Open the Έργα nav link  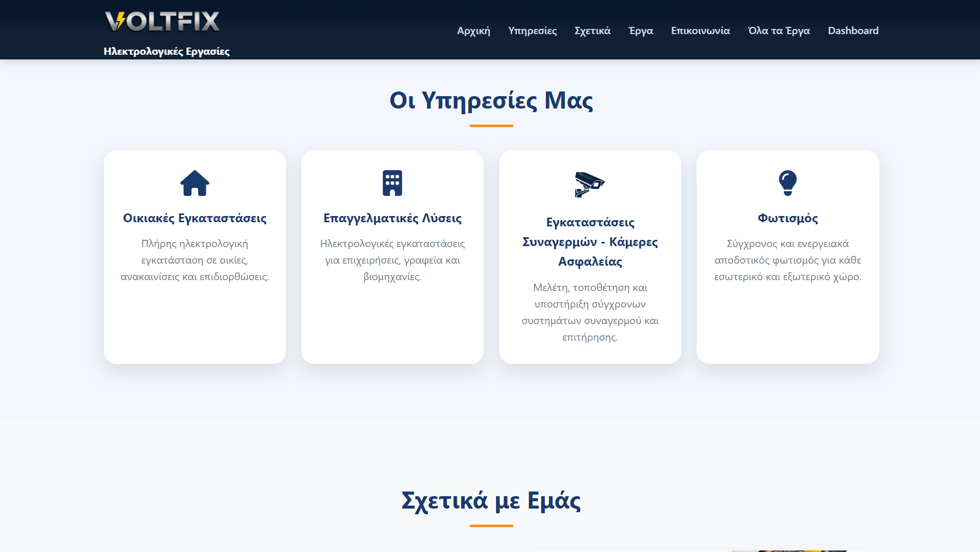(641, 30)
